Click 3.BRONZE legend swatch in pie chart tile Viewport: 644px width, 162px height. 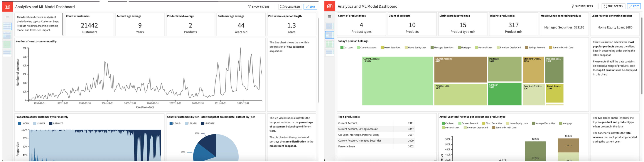click(x=202, y=123)
